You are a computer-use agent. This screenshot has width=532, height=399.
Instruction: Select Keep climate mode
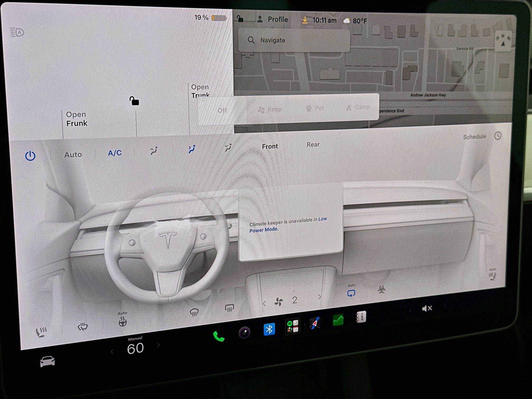(270, 109)
